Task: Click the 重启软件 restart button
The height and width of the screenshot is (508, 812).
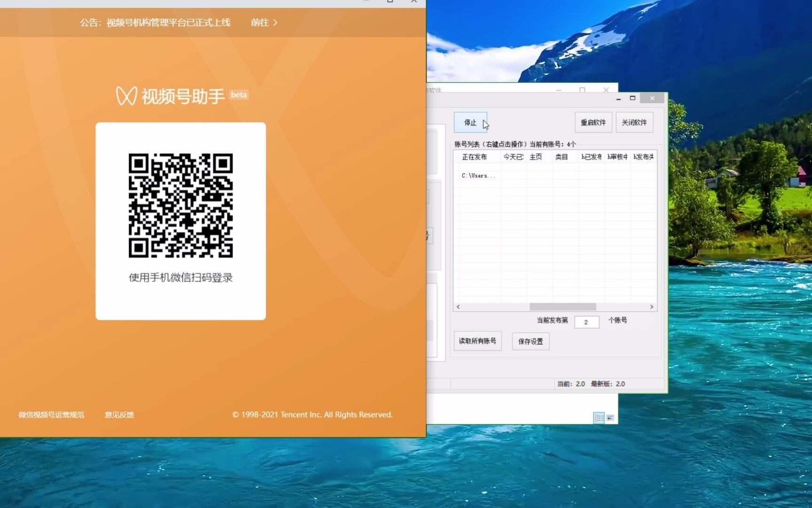Action: (x=593, y=122)
